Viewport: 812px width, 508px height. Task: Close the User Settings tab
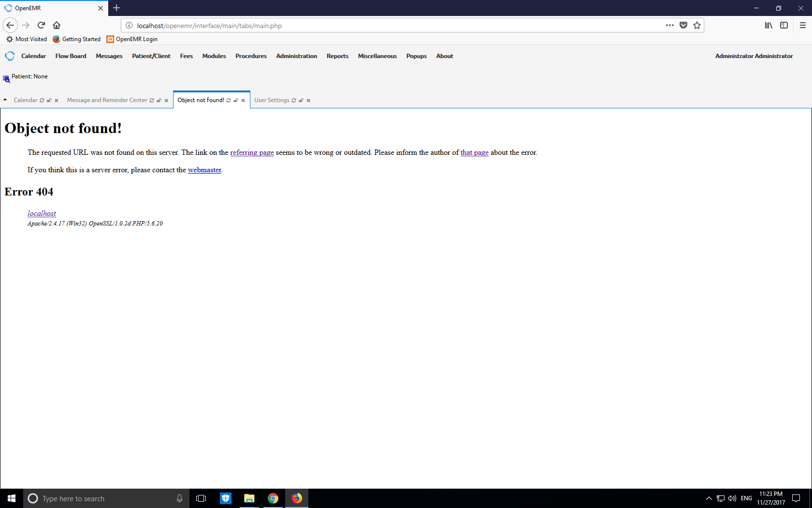(308, 101)
